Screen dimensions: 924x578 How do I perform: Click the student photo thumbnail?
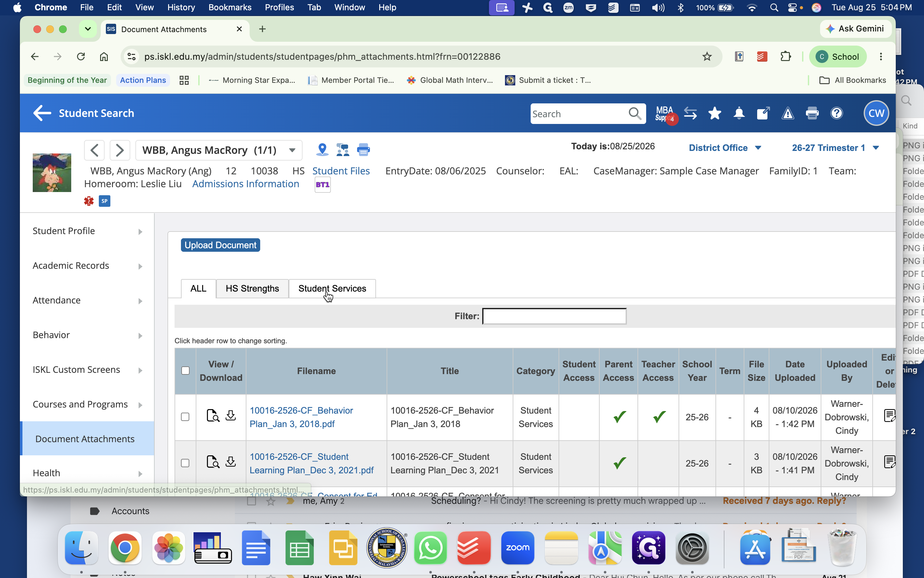click(52, 172)
